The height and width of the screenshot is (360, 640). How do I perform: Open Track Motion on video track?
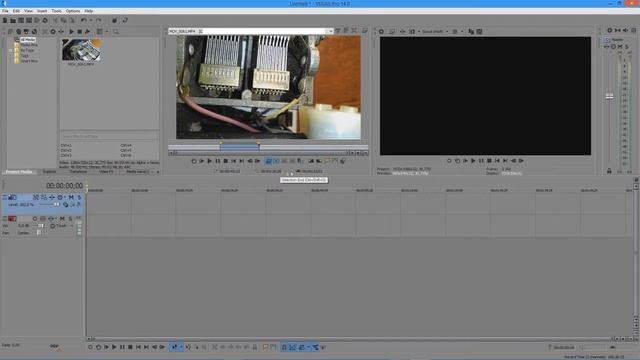tap(44, 197)
